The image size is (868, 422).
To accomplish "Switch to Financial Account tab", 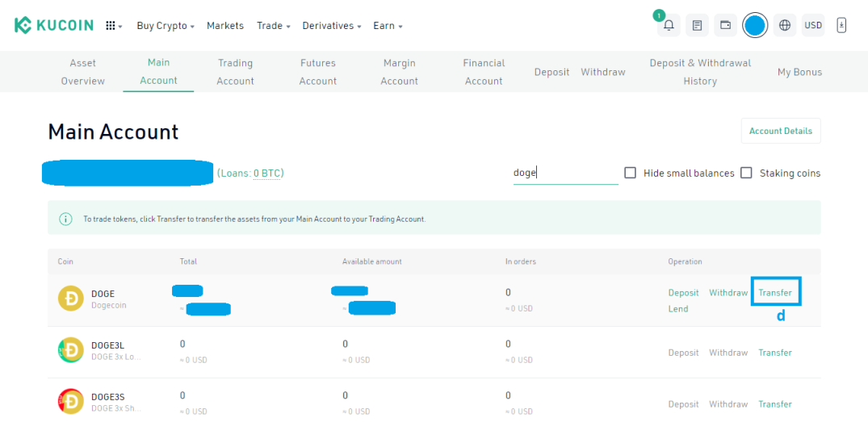I will point(484,72).
